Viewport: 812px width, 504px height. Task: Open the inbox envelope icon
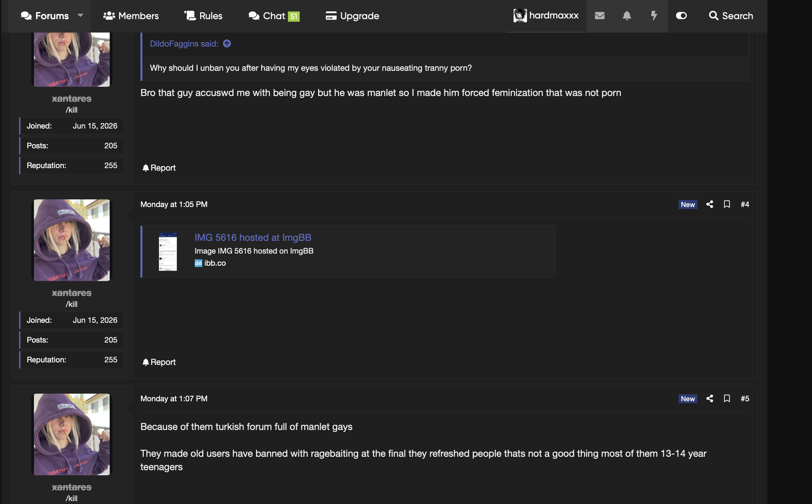pos(599,16)
